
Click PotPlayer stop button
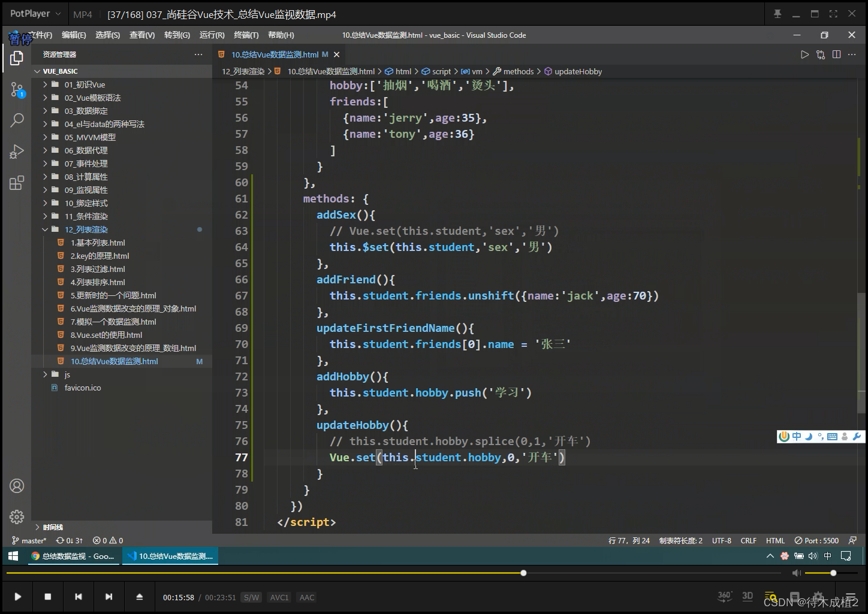pos(48,597)
